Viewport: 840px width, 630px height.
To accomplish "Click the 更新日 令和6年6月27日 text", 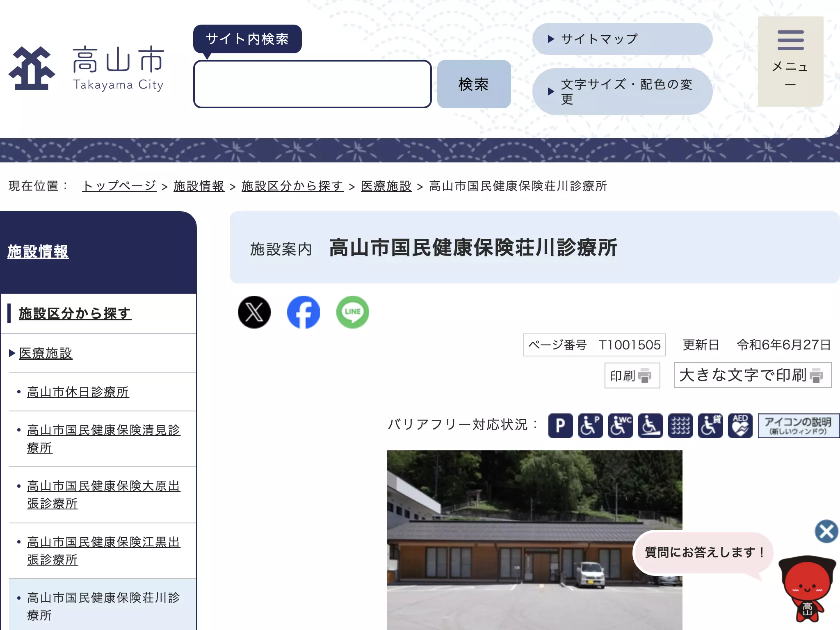I will tap(757, 345).
